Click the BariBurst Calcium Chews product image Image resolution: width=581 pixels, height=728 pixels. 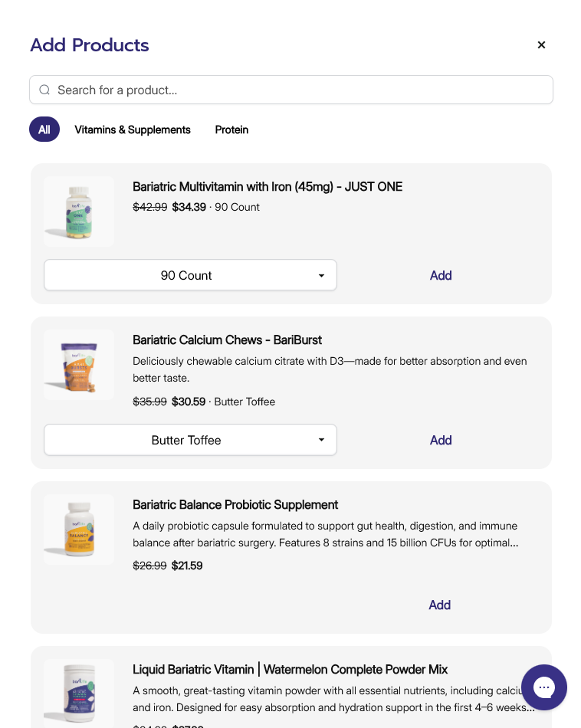click(79, 365)
